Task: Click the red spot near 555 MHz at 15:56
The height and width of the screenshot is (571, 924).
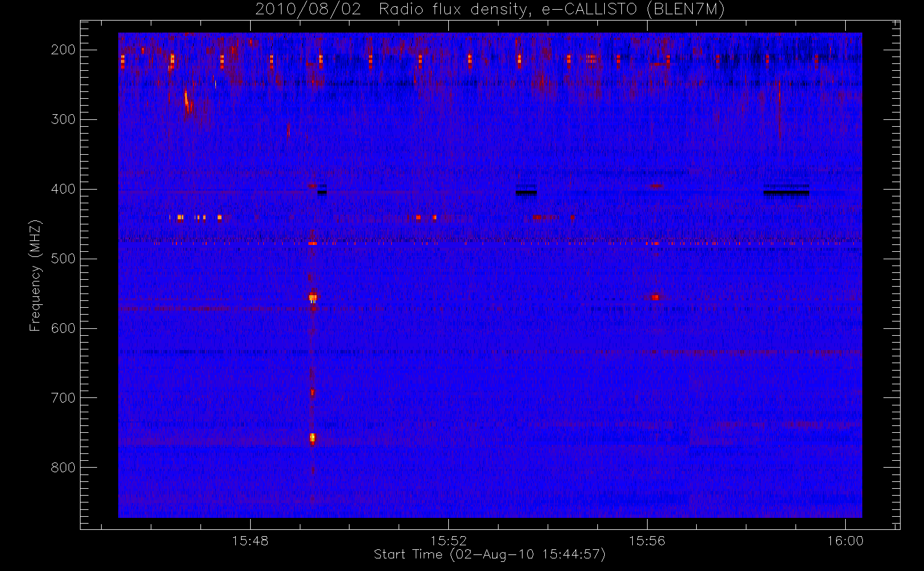Action: tap(655, 297)
